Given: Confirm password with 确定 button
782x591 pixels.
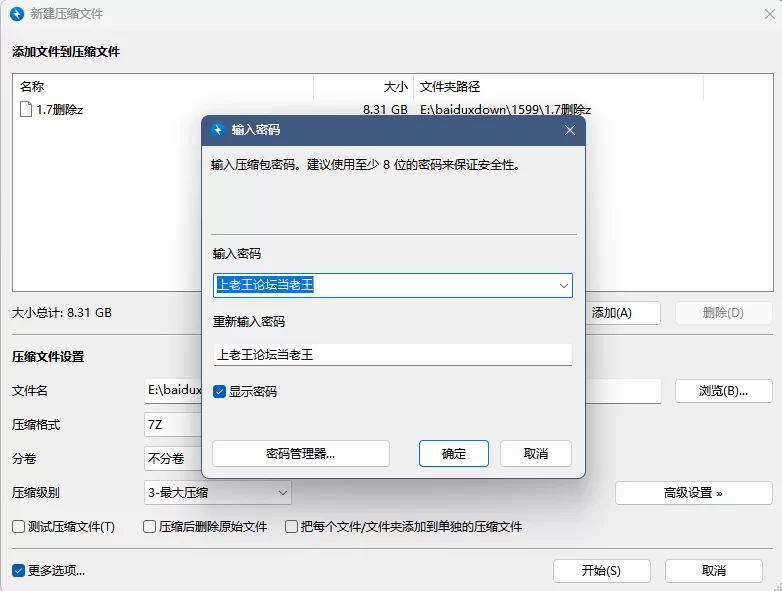Looking at the screenshot, I should [454, 453].
